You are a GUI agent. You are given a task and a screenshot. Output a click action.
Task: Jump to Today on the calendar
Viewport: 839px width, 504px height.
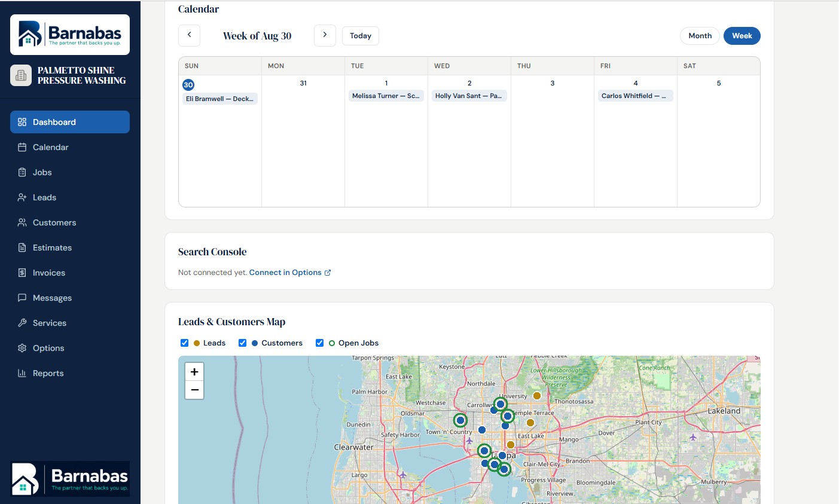pos(361,36)
